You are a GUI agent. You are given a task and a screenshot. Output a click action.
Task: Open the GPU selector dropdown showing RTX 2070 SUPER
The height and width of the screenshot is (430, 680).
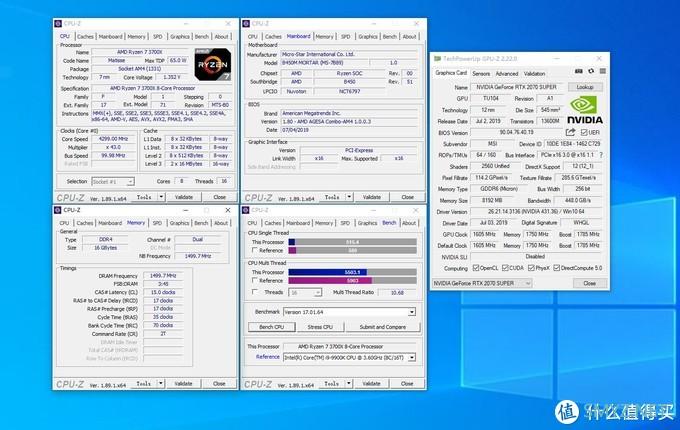(482, 283)
